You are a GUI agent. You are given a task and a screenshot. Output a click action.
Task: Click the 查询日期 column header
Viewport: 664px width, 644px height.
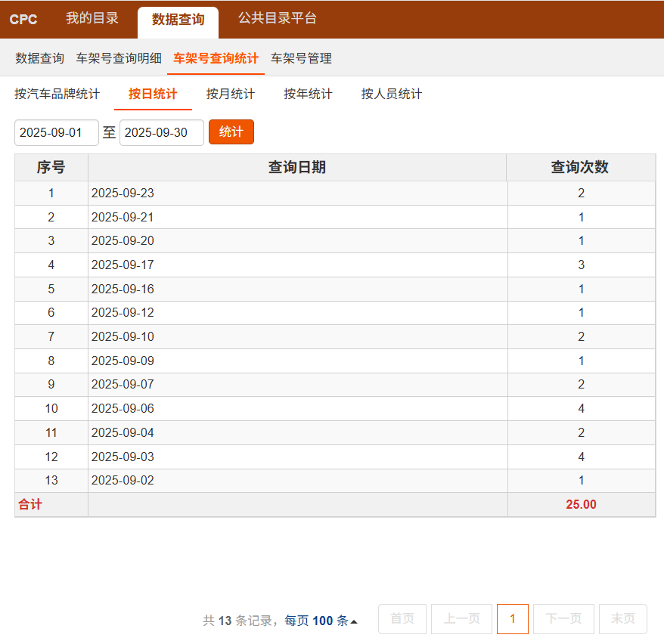pyautogui.click(x=297, y=167)
